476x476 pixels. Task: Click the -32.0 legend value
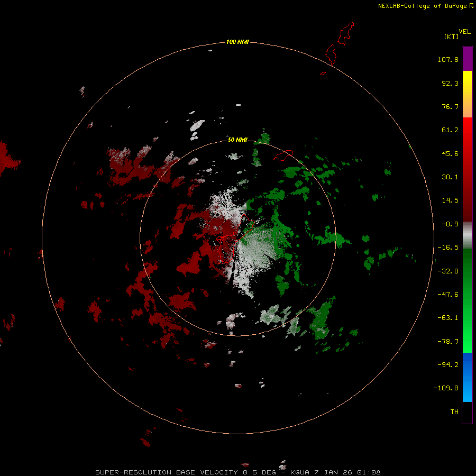(x=448, y=271)
